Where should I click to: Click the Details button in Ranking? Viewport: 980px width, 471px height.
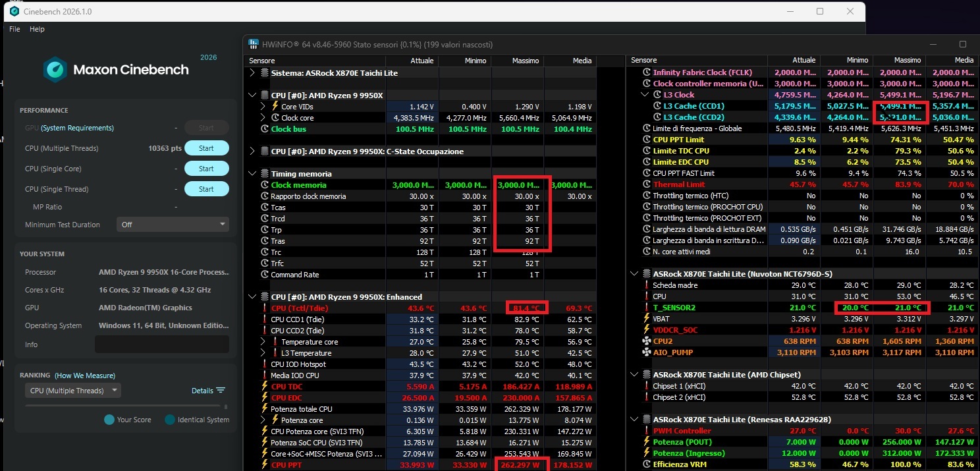point(208,391)
